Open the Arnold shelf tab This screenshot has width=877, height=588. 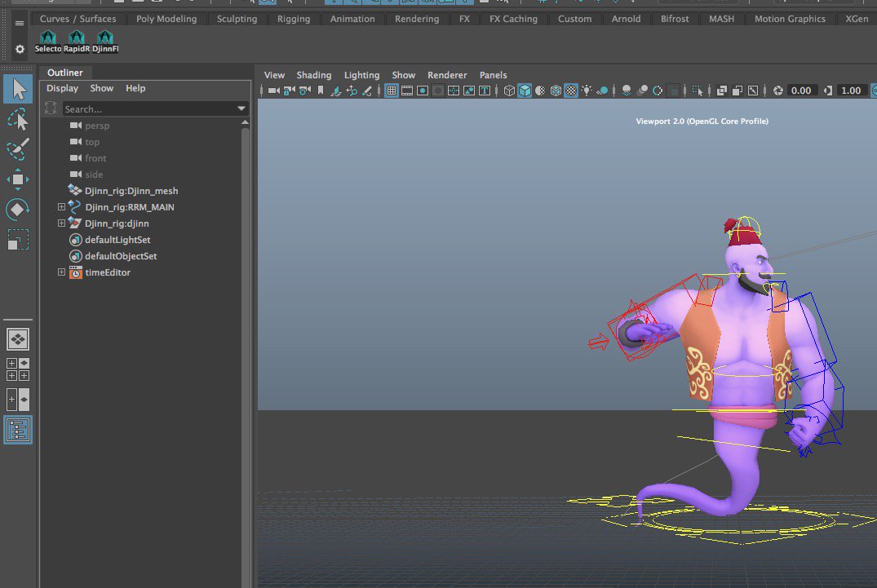coord(626,19)
